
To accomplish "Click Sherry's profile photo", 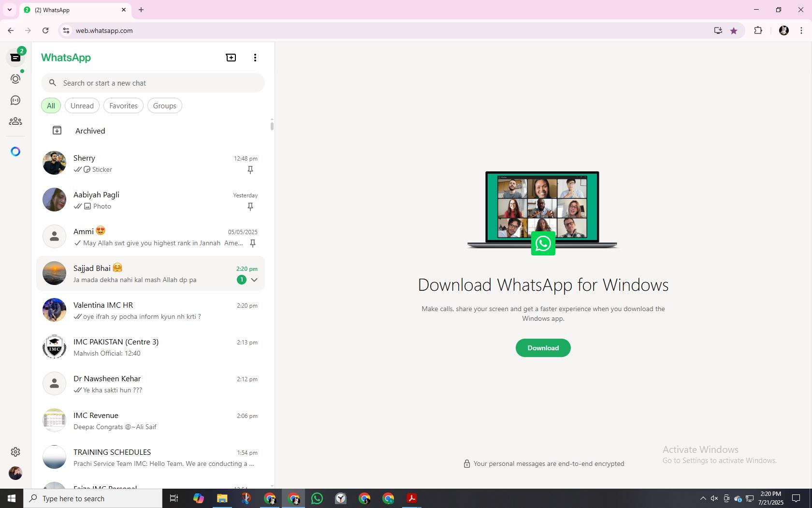I will click(54, 163).
